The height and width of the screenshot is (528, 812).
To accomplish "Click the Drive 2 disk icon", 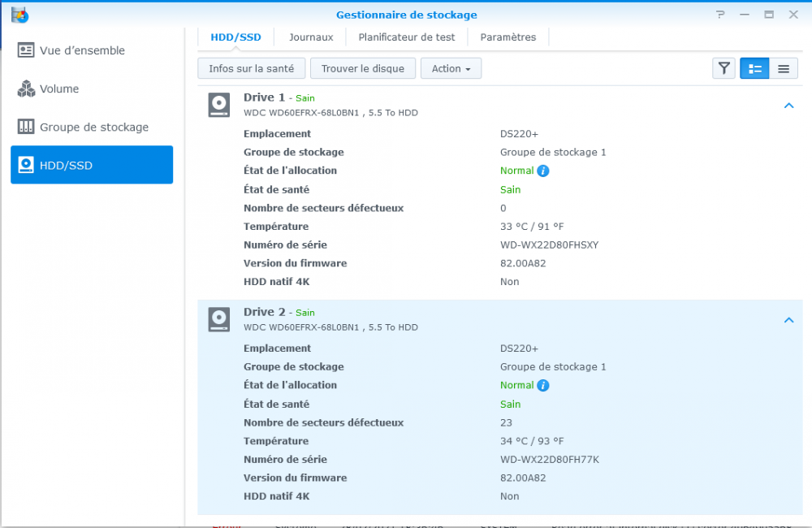I will [218, 319].
